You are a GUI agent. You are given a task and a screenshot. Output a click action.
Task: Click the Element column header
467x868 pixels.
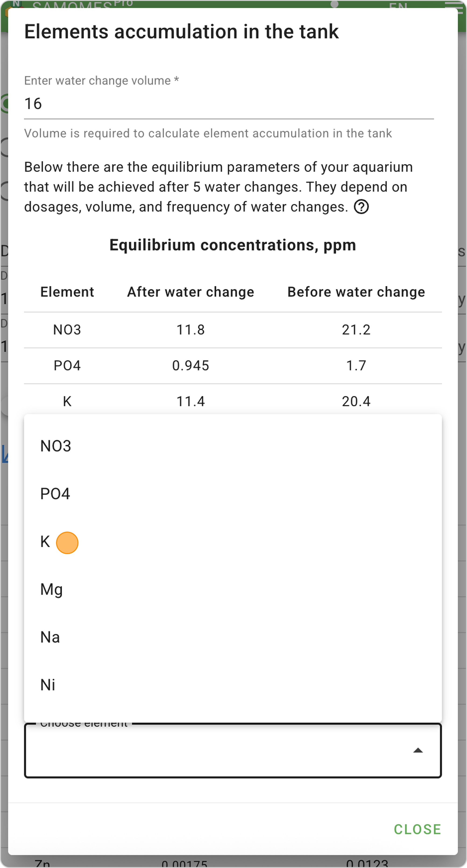pos(67,292)
